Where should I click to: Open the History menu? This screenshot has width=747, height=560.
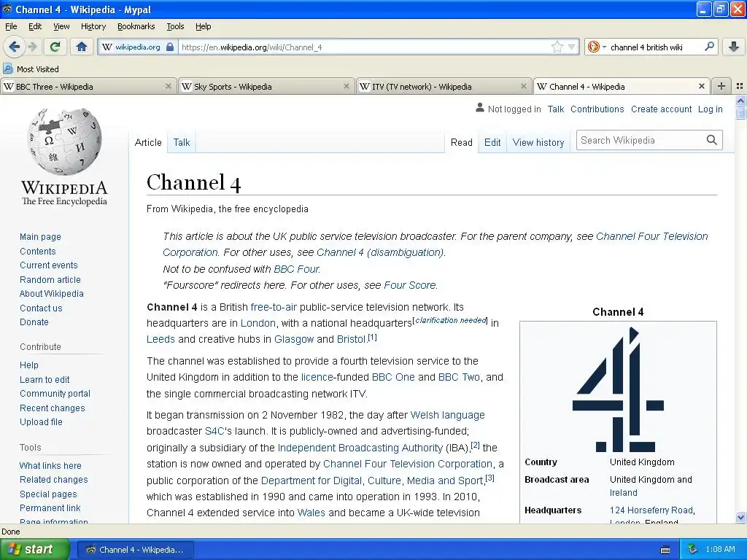pos(93,26)
